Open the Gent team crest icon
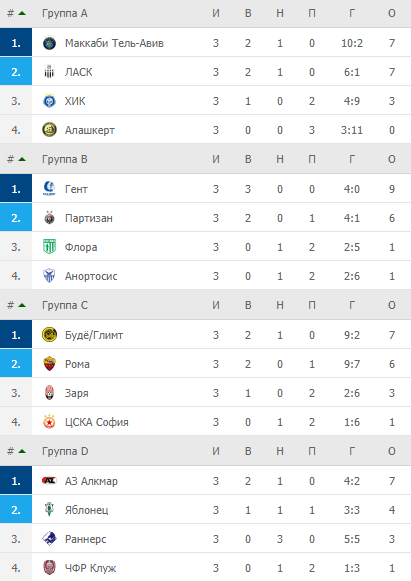The width and height of the screenshot is (411, 581). (x=49, y=189)
